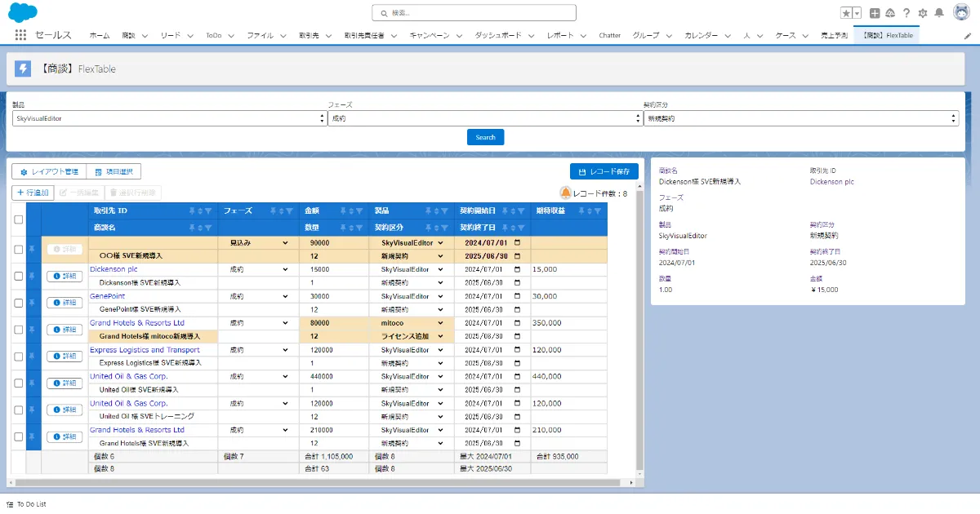Open the App Launcher grid icon
The image size is (980, 514).
point(20,35)
